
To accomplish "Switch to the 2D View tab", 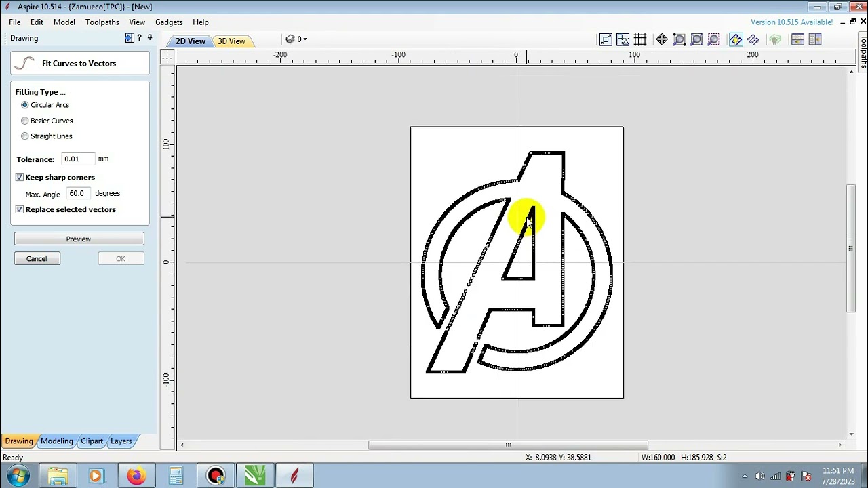I will (x=191, y=41).
